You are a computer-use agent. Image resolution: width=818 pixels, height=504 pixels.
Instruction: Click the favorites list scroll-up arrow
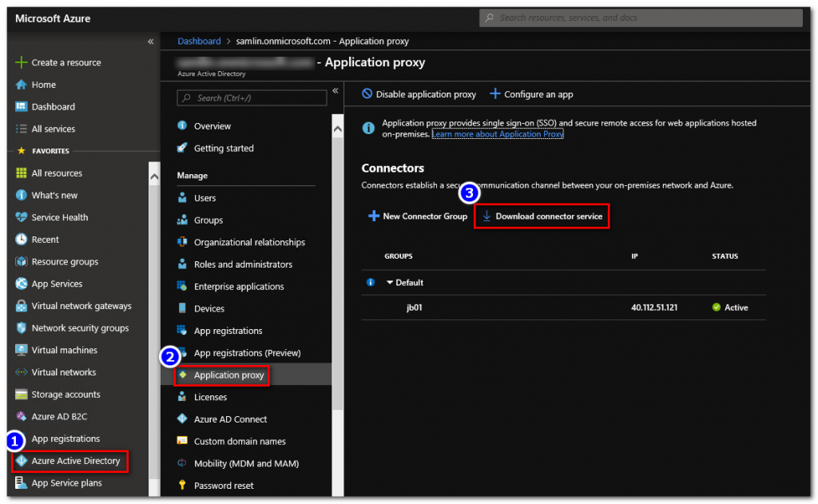(x=154, y=177)
